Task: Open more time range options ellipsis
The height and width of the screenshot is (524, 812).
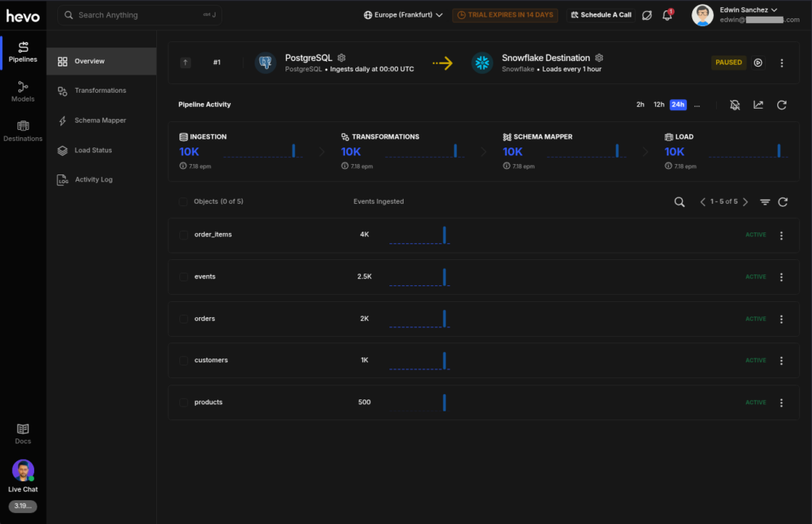Action: (x=697, y=105)
